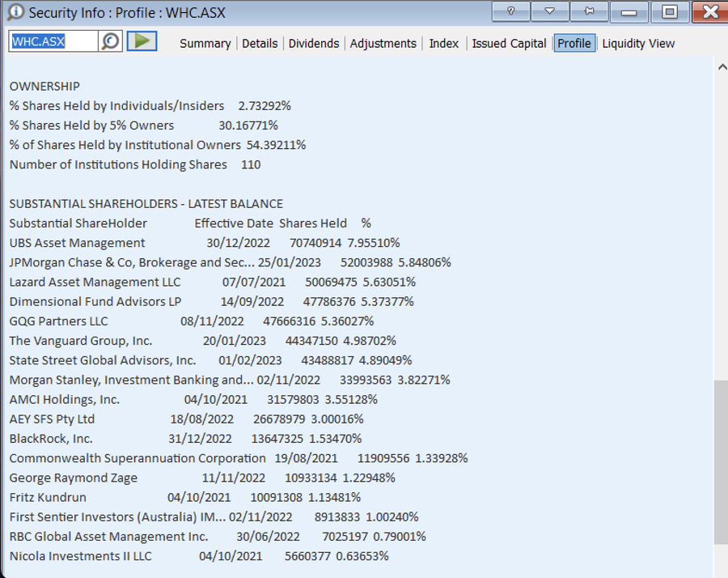This screenshot has width=728, height=578.
Task: Click the scrollbar up arrow
Action: (722, 67)
